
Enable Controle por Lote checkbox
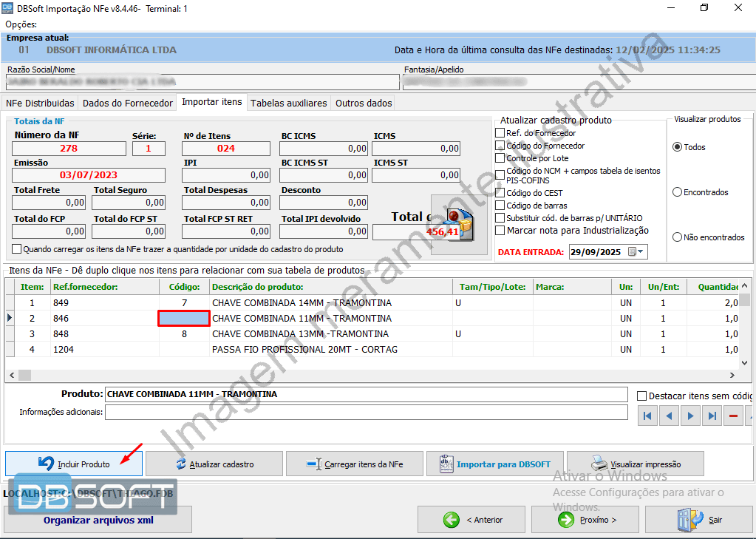(500, 158)
